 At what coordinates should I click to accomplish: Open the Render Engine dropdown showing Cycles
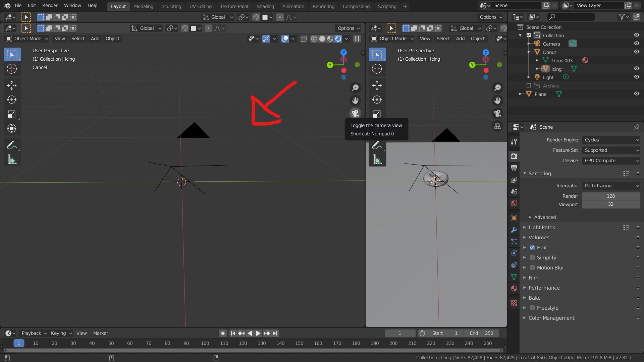click(x=611, y=140)
